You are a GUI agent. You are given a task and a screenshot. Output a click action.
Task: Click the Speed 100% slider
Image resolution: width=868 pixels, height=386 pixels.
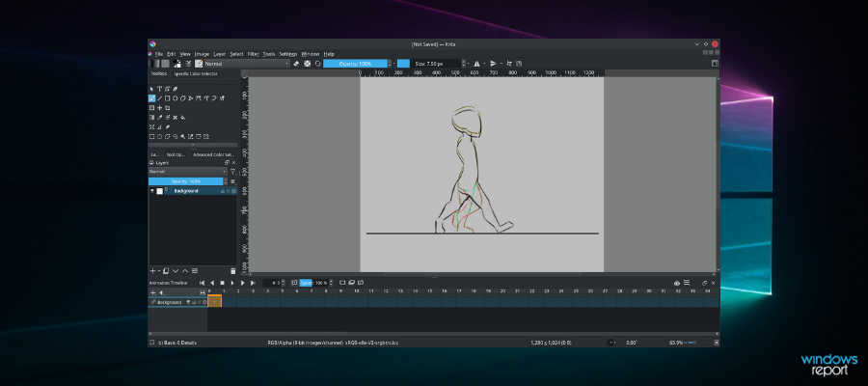pyautogui.click(x=313, y=283)
